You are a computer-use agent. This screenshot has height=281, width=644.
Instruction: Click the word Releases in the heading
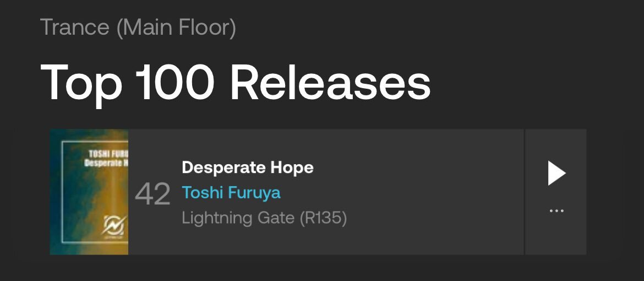(330, 82)
